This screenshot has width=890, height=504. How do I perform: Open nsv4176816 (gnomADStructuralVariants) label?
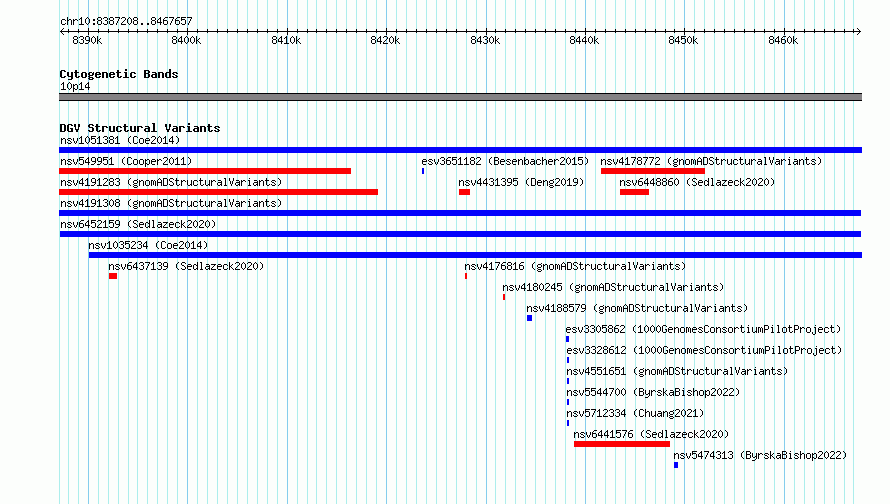575,266
